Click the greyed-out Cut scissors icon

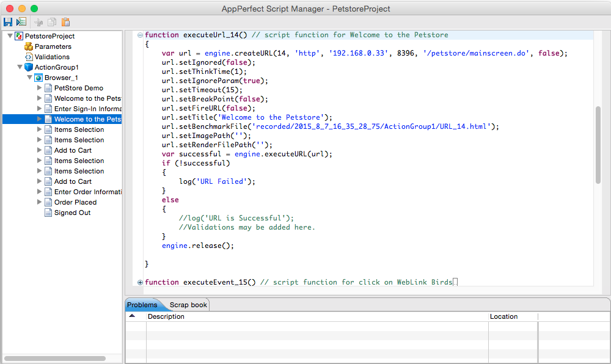(38, 22)
